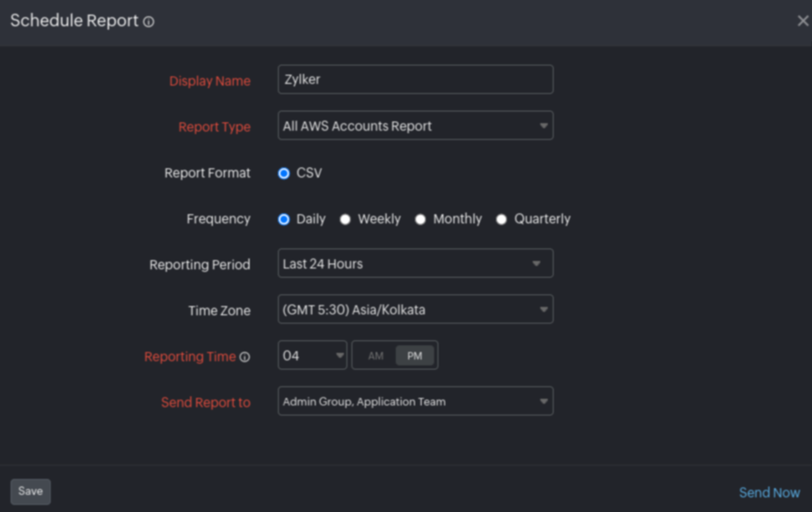This screenshot has height=512, width=812.
Task: Expand the Reporting Period dropdown
Action: coord(414,264)
